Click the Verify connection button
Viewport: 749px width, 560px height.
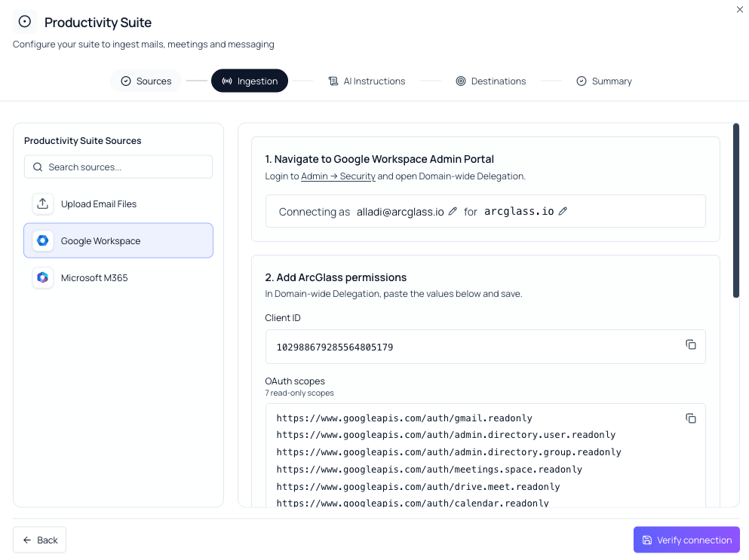(686, 540)
